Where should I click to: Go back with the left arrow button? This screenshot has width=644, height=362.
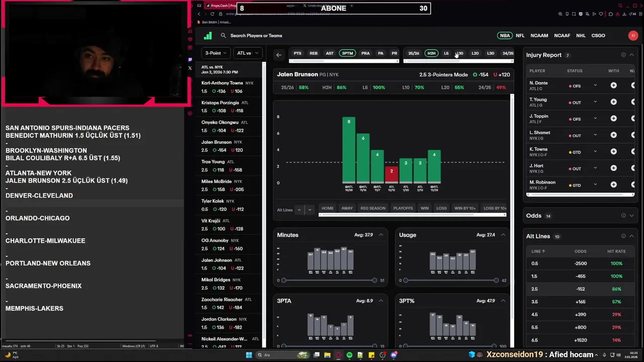[x=279, y=55]
